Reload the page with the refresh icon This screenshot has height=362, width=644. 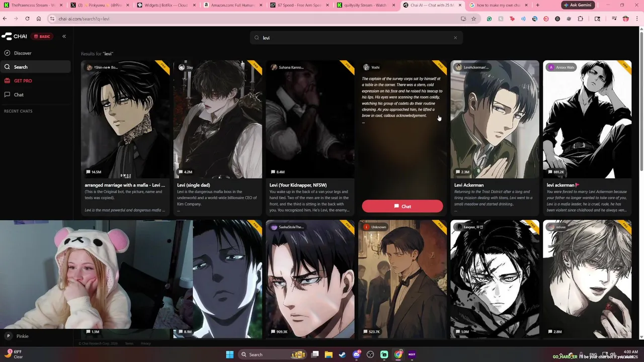(x=27, y=19)
